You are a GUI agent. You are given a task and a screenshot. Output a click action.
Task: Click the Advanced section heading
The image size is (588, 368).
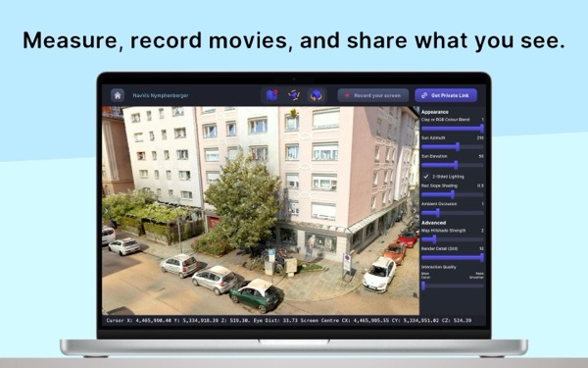coord(433,223)
